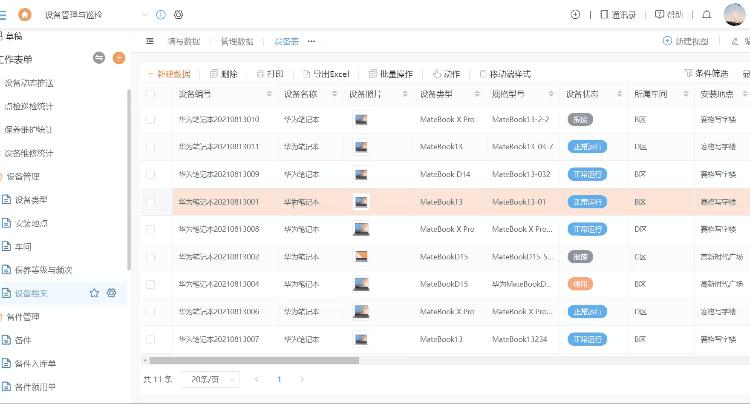750x404 pixels.
Task: Open the hamburger menu at top-left
Action: 3,15
